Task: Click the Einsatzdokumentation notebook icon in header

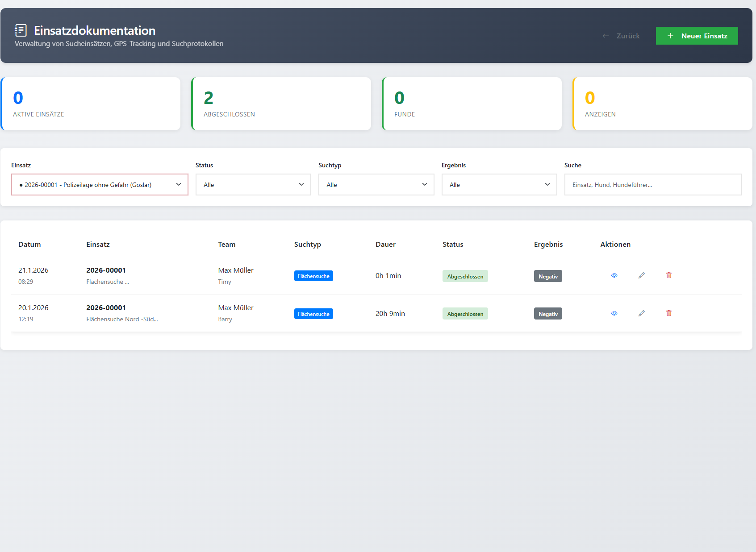Action: 21,30
